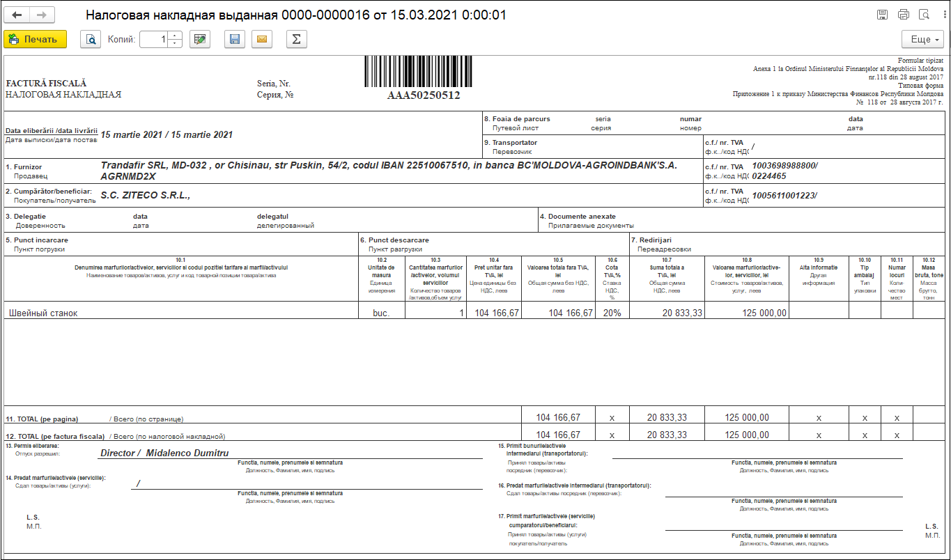
Task: Click the top-right gray save icon
Action: click(882, 15)
